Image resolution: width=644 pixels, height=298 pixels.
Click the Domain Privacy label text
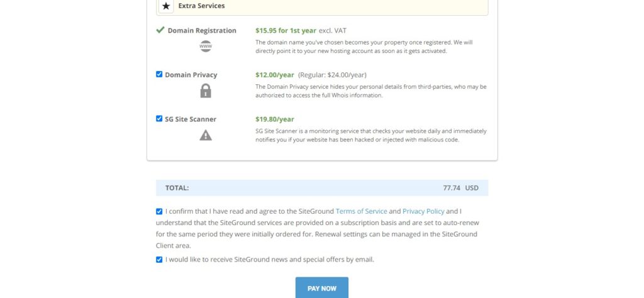pos(191,75)
